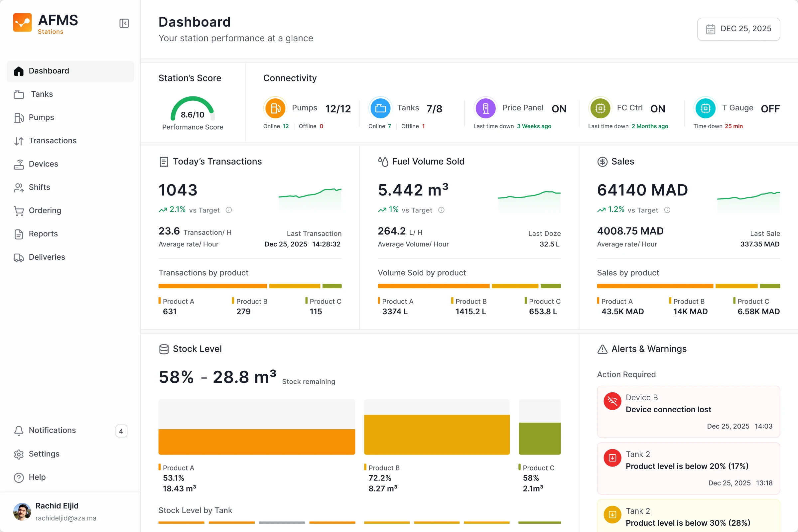This screenshot has width=798, height=532.
Task: Click the orange Pumps connectivity icon
Action: click(275, 108)
